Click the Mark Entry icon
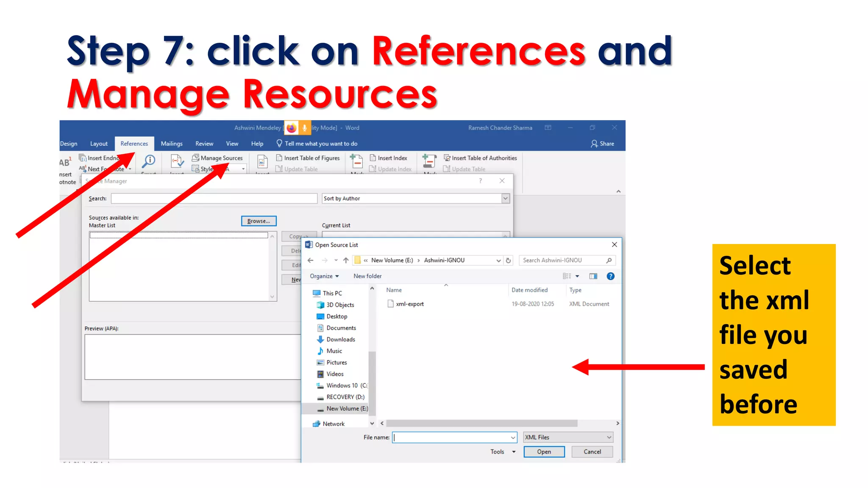 click(356, 162)
